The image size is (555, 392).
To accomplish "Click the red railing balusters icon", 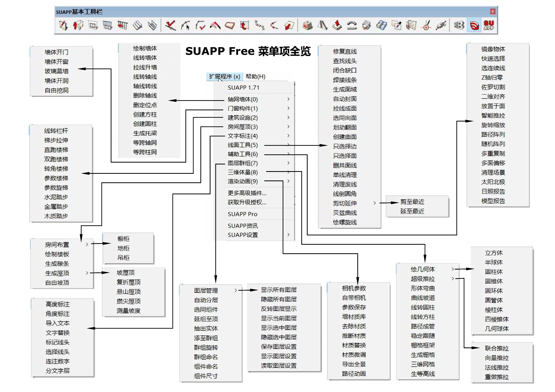I will click(123, 25).
